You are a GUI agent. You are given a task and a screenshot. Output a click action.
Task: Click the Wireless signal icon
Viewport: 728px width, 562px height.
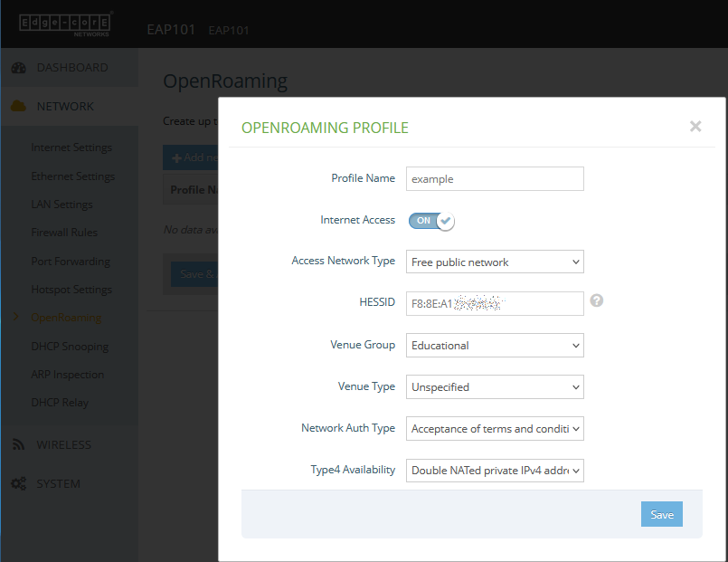click(x=19, y=444)
